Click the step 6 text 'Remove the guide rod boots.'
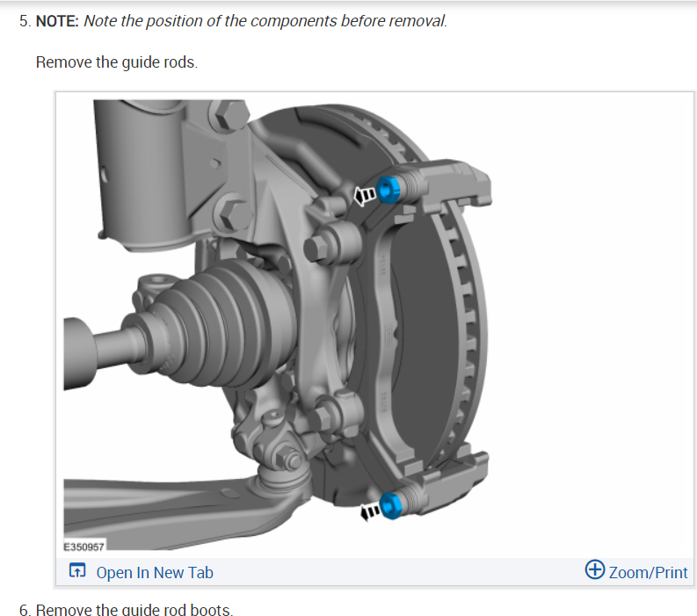 (x=134, y=609)
